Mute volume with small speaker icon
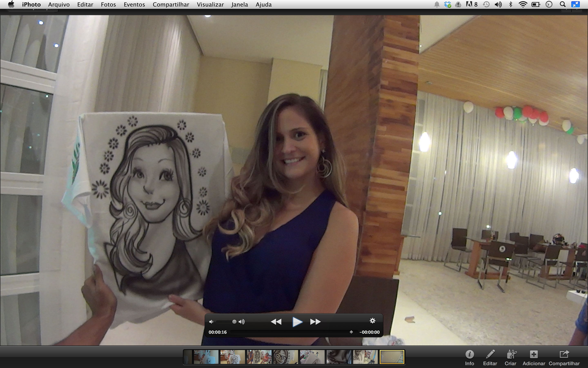 [x=211, y=322]
